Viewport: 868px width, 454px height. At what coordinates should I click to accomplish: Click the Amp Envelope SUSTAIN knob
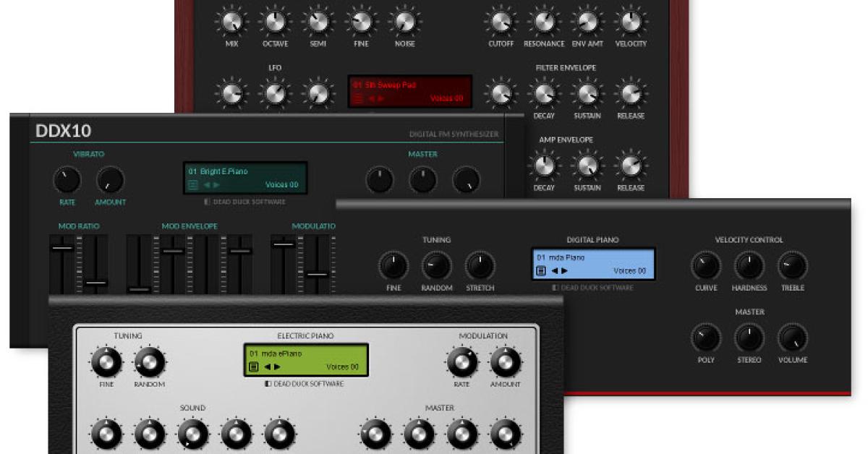tap(587, 166)
